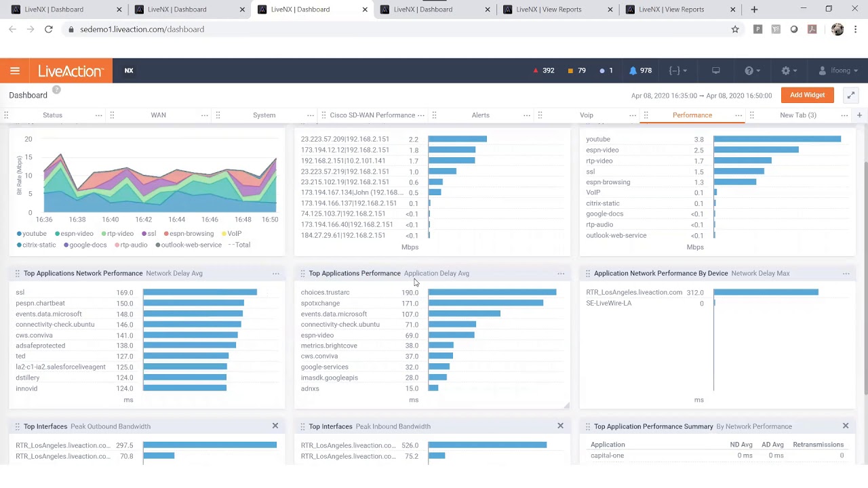Image resolution: width=868 pixels, height=488 pixels.
Task: Open critical alerts count 392
Action: click(x=543, y=70)
